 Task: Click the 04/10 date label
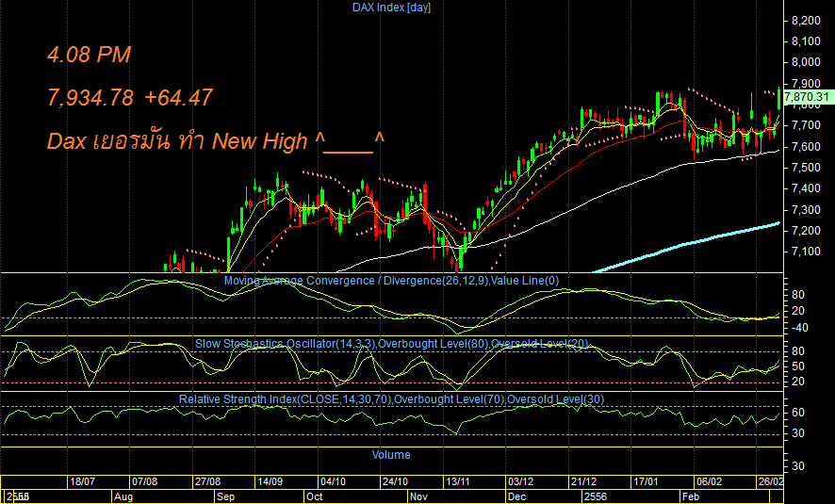333,481
